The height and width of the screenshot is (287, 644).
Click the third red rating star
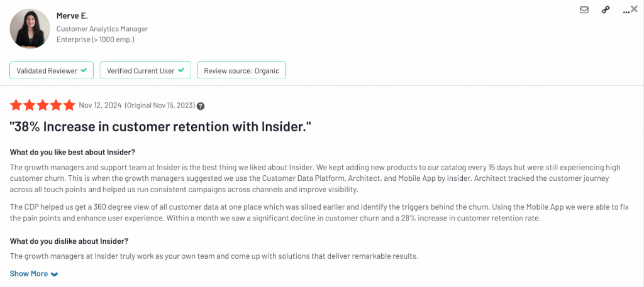click(43, 105)
